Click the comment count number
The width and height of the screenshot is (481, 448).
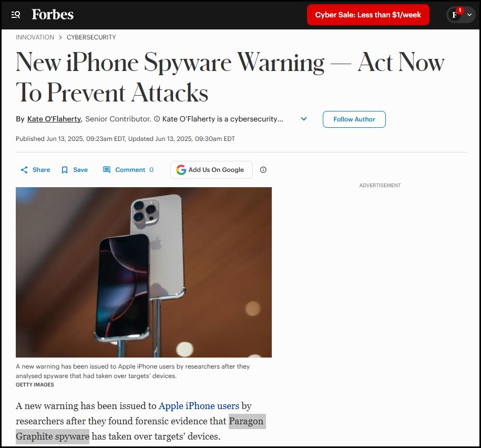point(151,170)
